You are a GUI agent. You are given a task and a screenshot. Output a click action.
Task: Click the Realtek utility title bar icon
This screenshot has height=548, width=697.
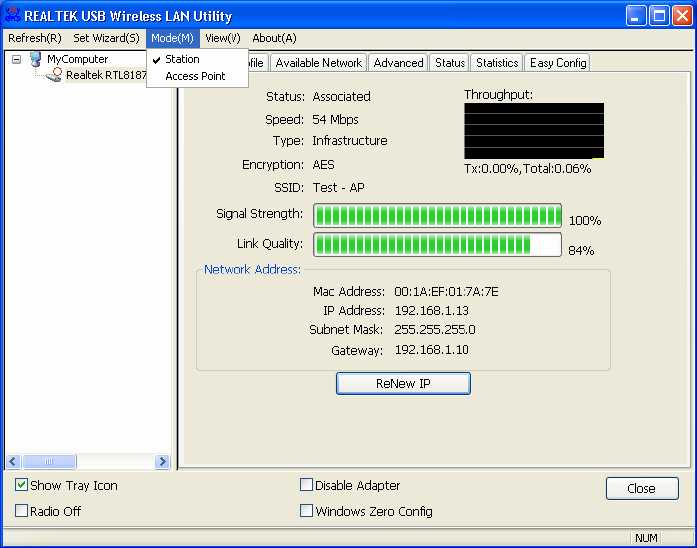point(12,15)
